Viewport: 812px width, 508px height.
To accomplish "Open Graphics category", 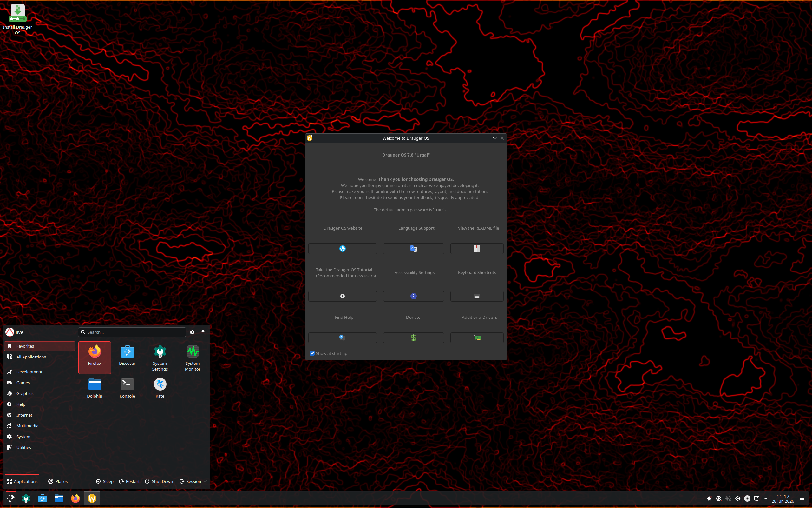I will (x=39, y=393).
